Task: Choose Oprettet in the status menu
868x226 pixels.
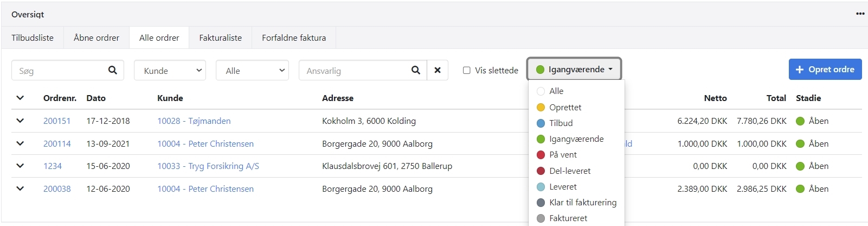Action: click(x=576, y=107)
